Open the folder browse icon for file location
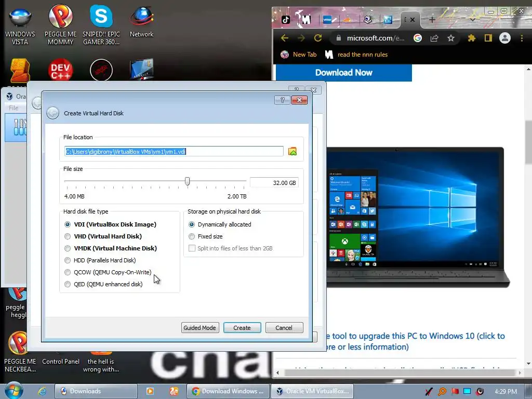Image resolution: width=532 pixels, height=399 pixels. click(292, 151)
